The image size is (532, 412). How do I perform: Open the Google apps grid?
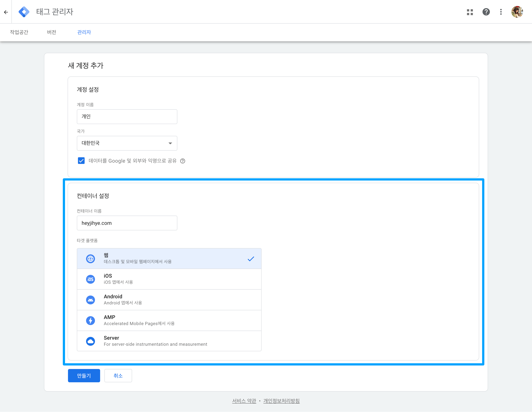point(470,12)
